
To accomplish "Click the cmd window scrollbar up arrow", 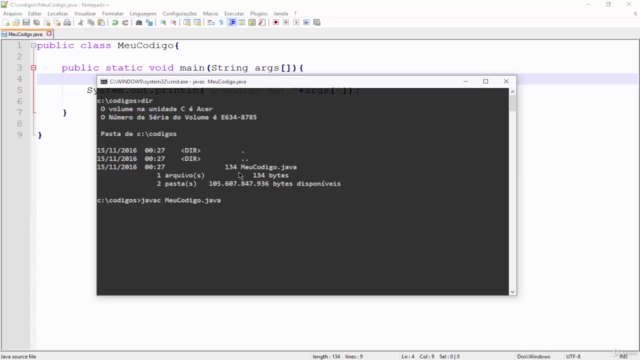I will (x=512, y=92).
